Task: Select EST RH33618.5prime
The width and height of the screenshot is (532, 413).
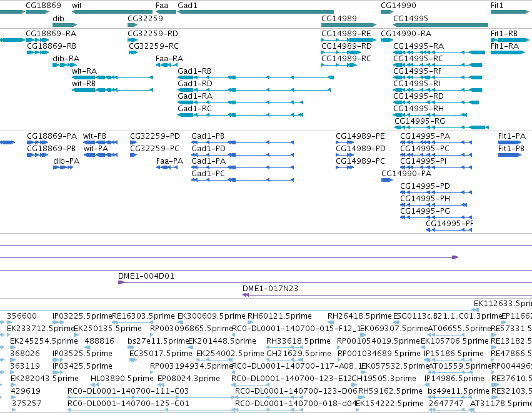Action: coord(284,347)
